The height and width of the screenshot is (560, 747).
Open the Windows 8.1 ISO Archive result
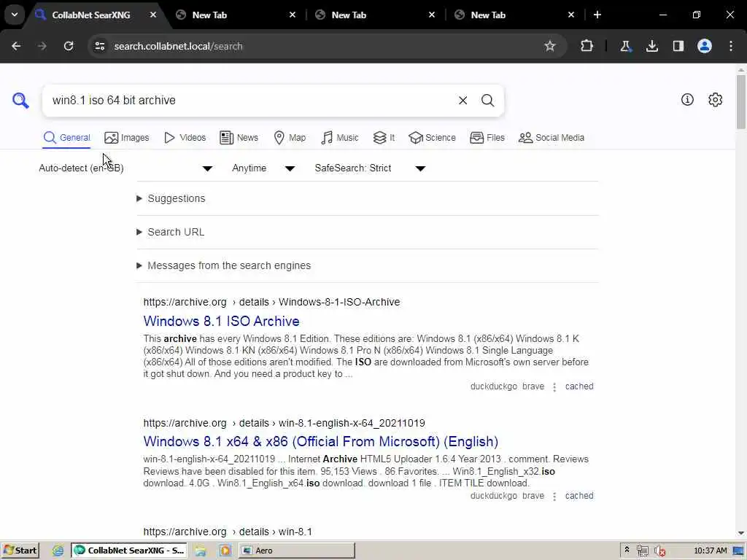pyautogui.click(x=222, y=321)
